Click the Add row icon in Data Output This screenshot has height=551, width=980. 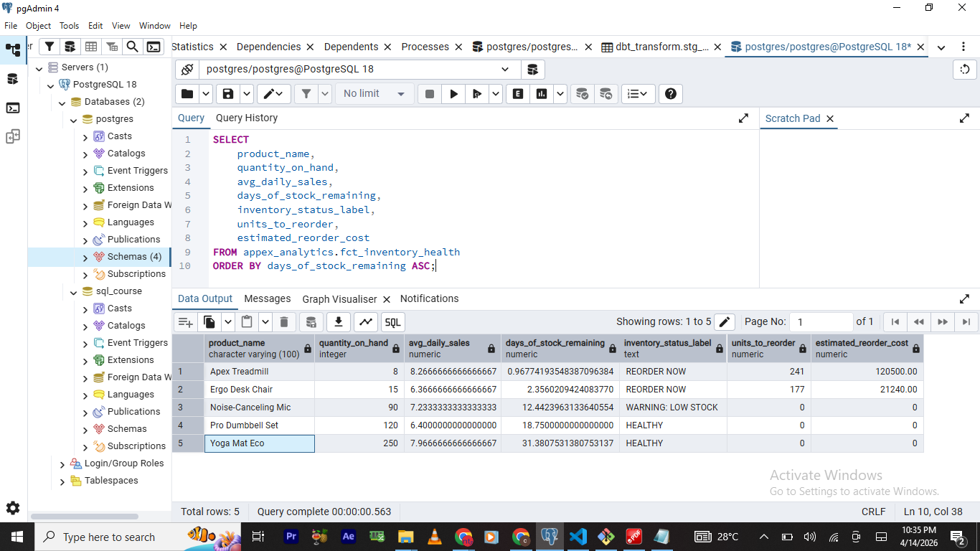(186, 322)
